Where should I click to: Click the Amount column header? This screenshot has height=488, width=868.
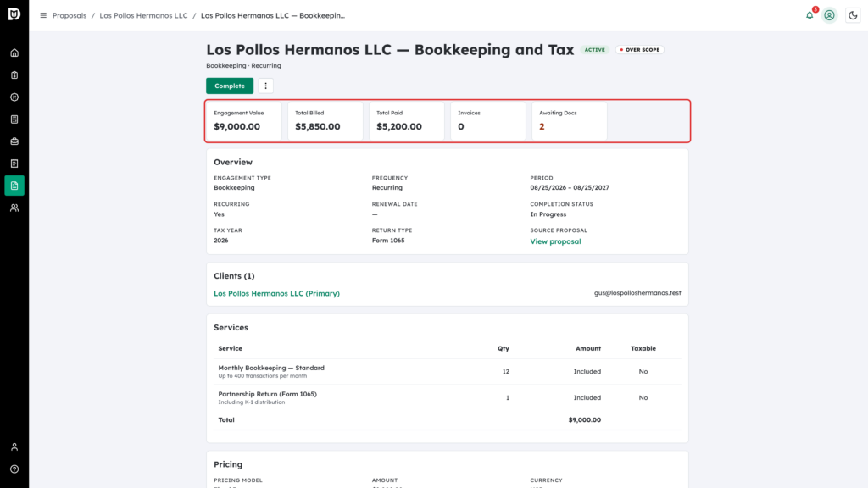(588, 348)
